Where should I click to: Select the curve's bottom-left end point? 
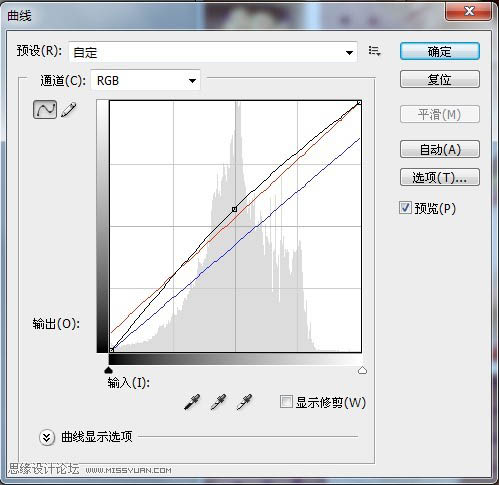point(112,350)
